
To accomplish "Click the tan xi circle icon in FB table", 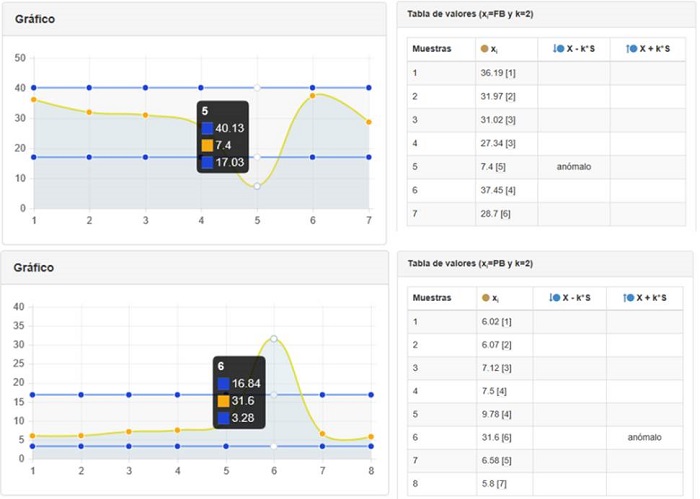I will 485,49.
